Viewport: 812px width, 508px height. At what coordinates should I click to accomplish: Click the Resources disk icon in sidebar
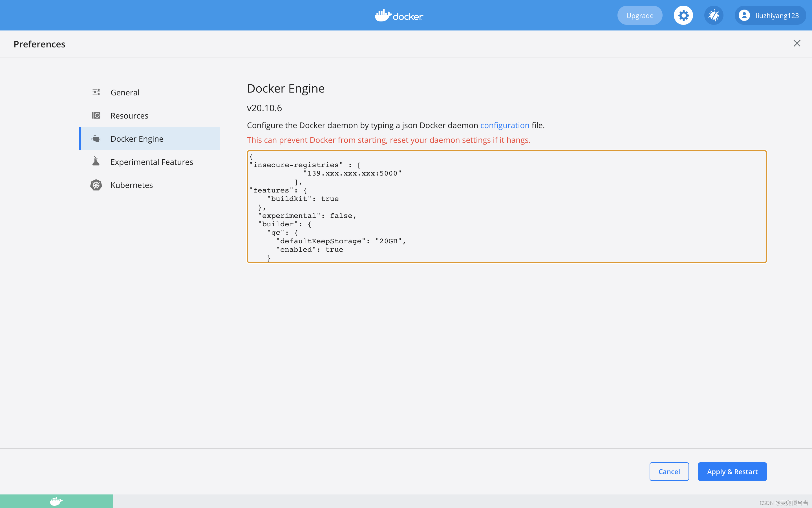click(96, 115)
